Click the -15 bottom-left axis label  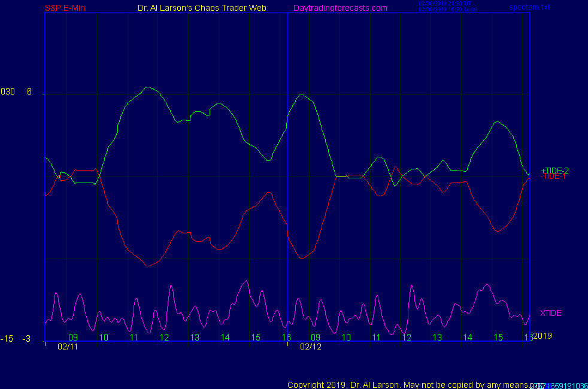(7, 339)
